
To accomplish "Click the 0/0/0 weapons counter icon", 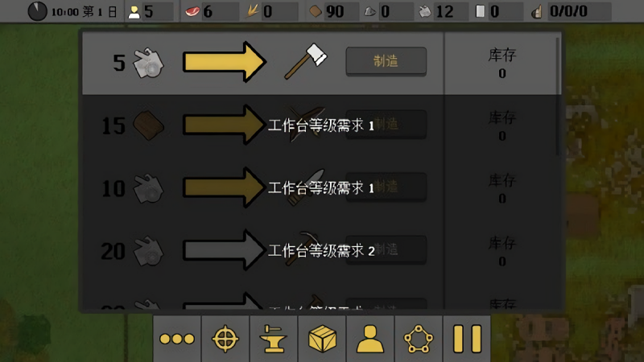I will click(x=536, y=12).
